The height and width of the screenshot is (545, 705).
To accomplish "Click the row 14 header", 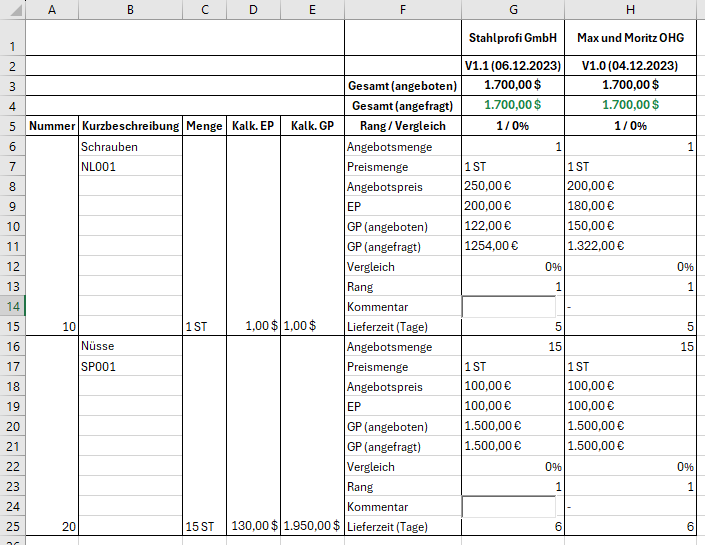I will pos(12,306).
